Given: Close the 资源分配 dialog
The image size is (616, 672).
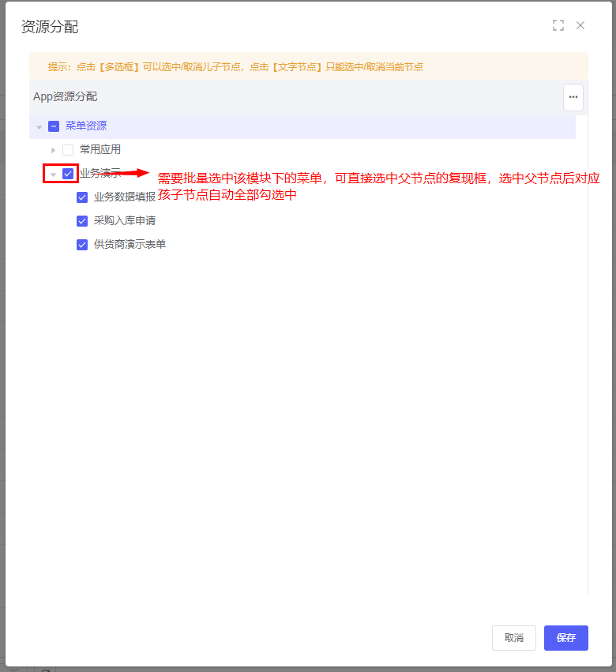Looking at the screenshot, I should coord(580,25).
